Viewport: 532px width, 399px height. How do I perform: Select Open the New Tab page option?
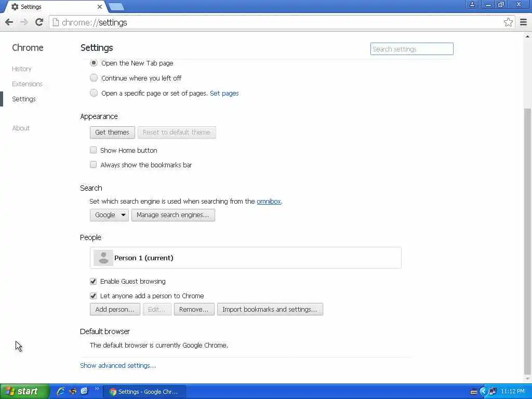94,63
